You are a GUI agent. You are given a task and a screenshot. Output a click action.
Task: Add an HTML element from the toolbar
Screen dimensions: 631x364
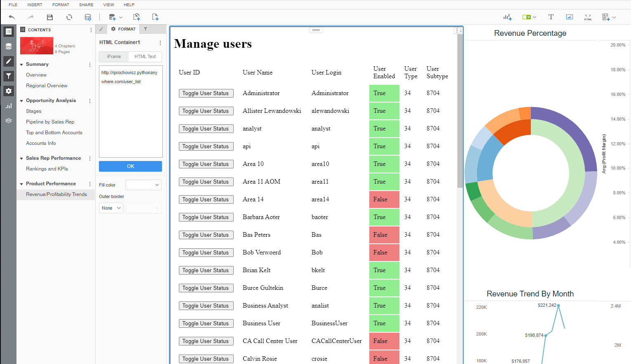tap(588, 17)
